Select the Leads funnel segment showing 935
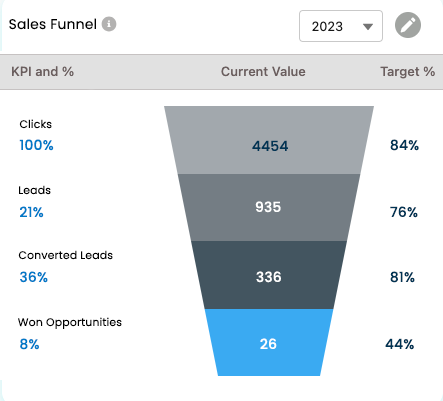The width and height of the screenshot is (443, 401). tap(269, 207)
